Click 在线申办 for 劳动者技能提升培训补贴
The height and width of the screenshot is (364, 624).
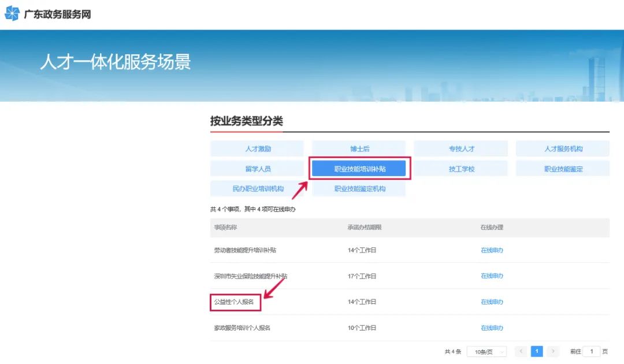[x=492, y=250]
